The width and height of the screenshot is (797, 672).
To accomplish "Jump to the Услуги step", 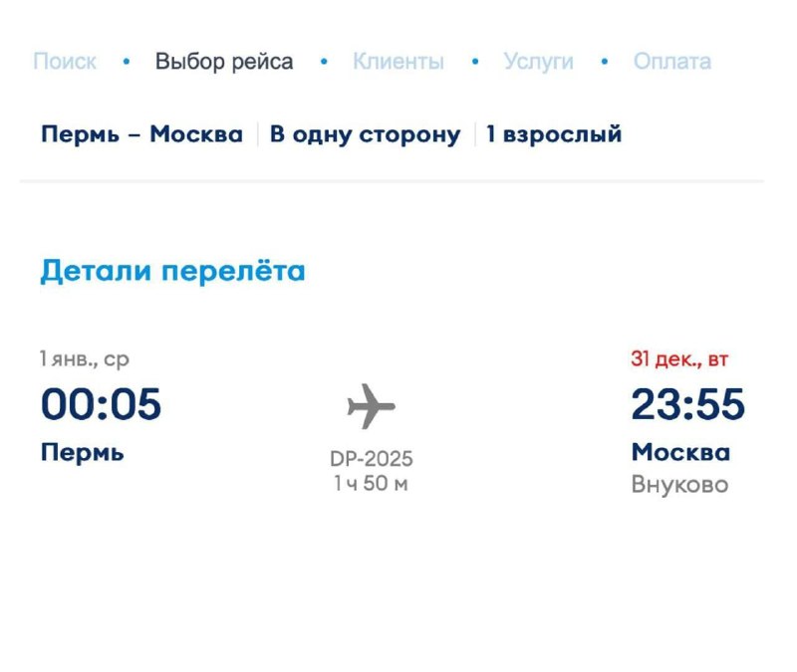I will click(x=538, y=62).
